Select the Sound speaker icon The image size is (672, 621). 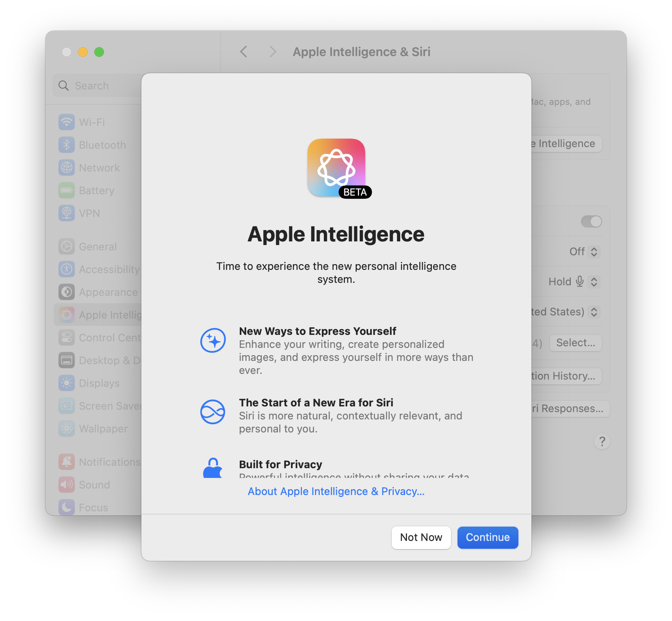coord(67,484)
